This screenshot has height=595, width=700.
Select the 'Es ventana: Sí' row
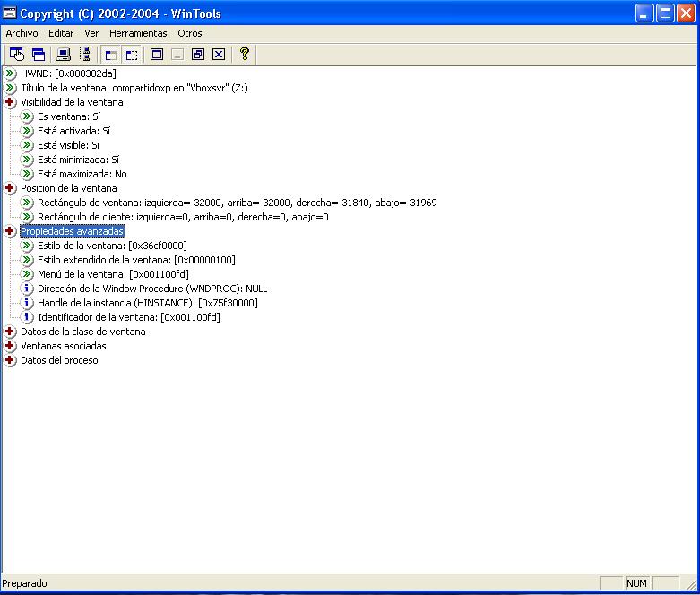pyautogui.click(x=69, y=116)
